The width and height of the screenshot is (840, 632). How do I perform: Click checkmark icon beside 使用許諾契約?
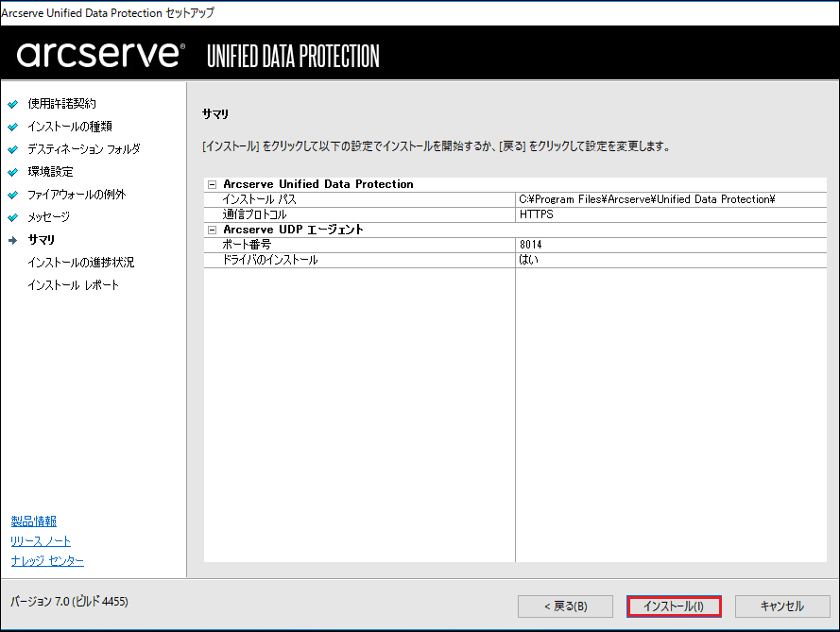(x=13, y=104)
